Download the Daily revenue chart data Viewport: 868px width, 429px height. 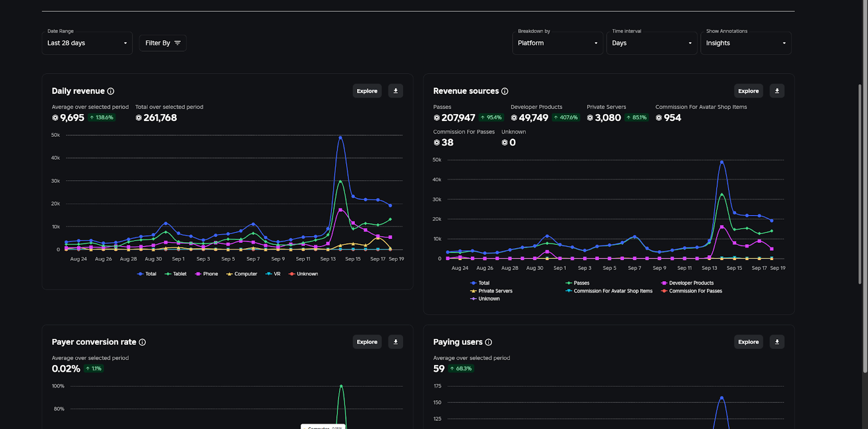tap(395, 91)
